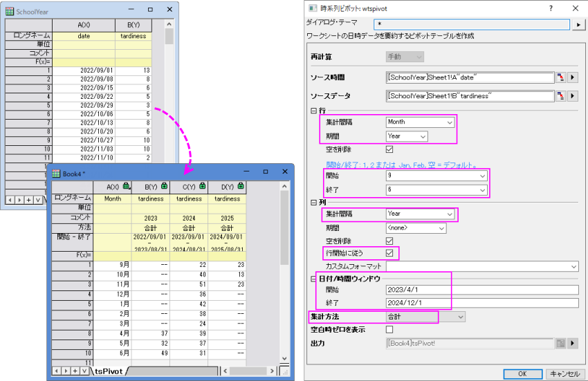Click the lock icon on column B(Y) in Book4
Image resolution: width=588 pixels, height=381 pixels.
[164, 186]
